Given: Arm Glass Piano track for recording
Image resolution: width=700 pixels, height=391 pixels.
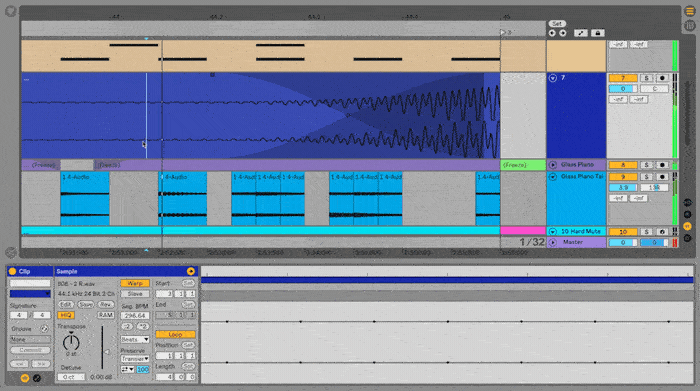Looking at the screenshot, I should pos(662,165).
